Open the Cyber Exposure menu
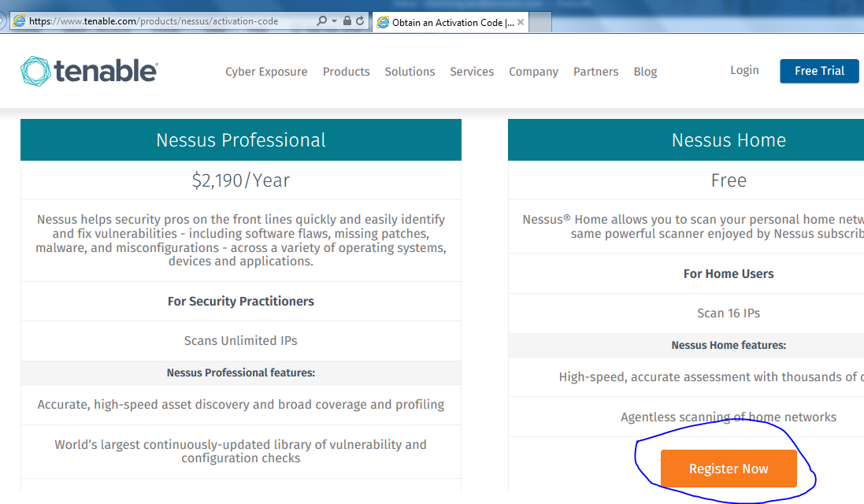Screen dimensions: 864x504 [266, 72]
